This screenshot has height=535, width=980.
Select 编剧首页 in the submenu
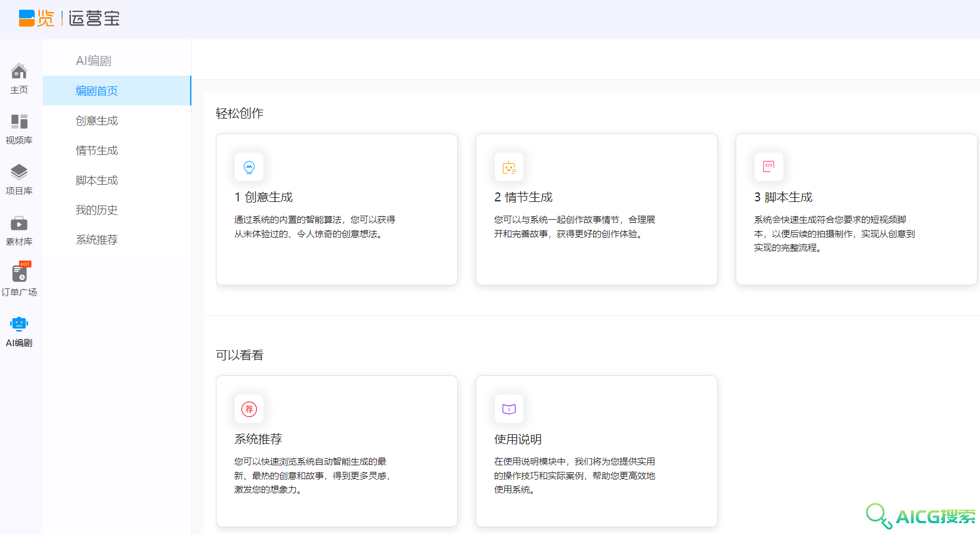point(117,91)
